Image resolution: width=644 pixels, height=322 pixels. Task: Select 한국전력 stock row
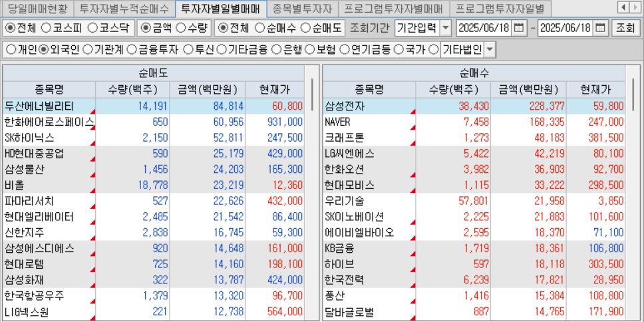(x=474, y=280)
